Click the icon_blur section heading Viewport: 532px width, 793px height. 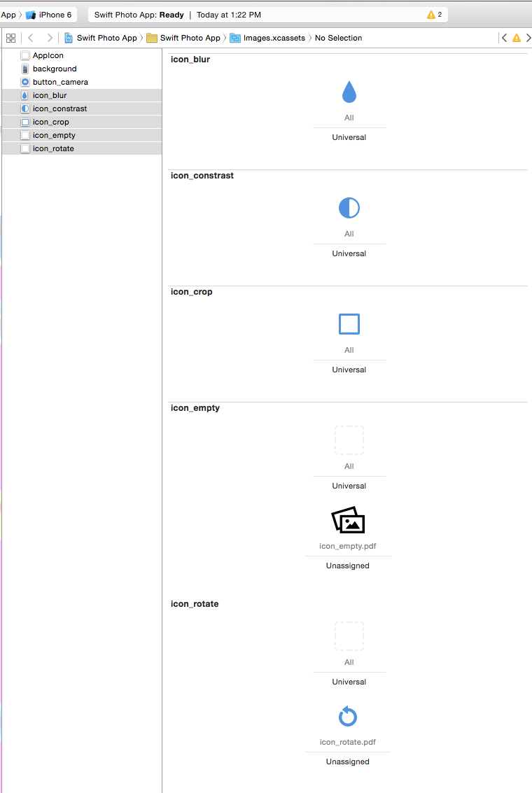[190, 59]
